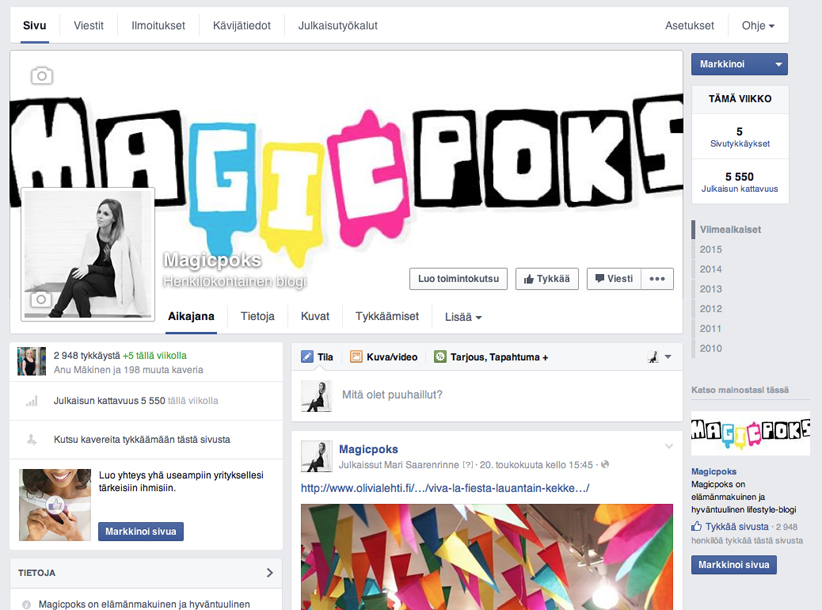822x610 pixels.
Task: Click 'Anu Mäkinen ja 198 muuta kaveria' text
Action: pos(128,370)
